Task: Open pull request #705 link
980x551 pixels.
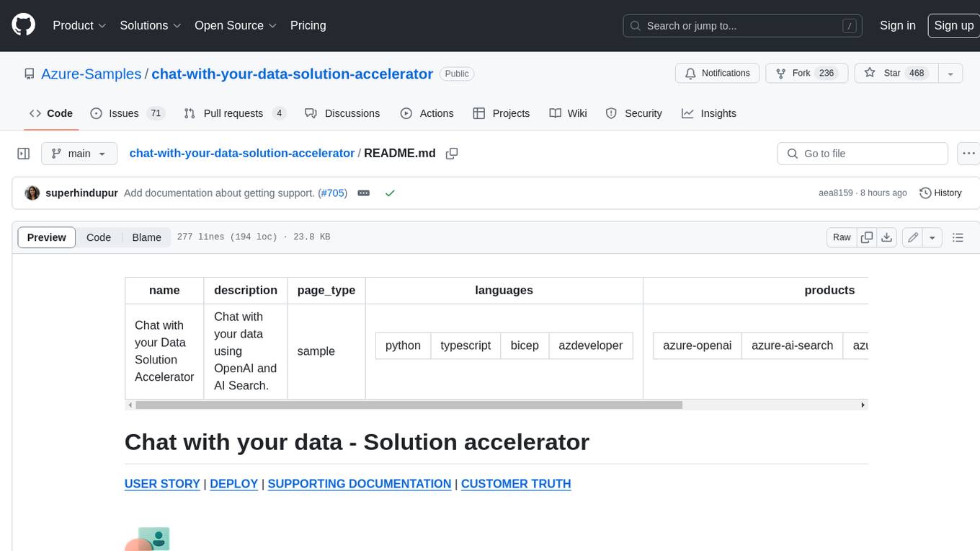Action: pos(332,193)
